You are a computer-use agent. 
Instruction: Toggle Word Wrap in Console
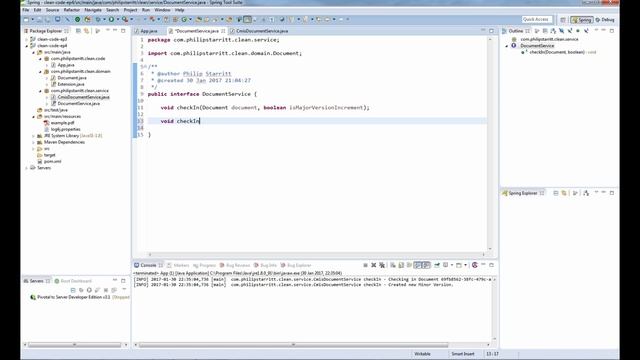[409, 265]
